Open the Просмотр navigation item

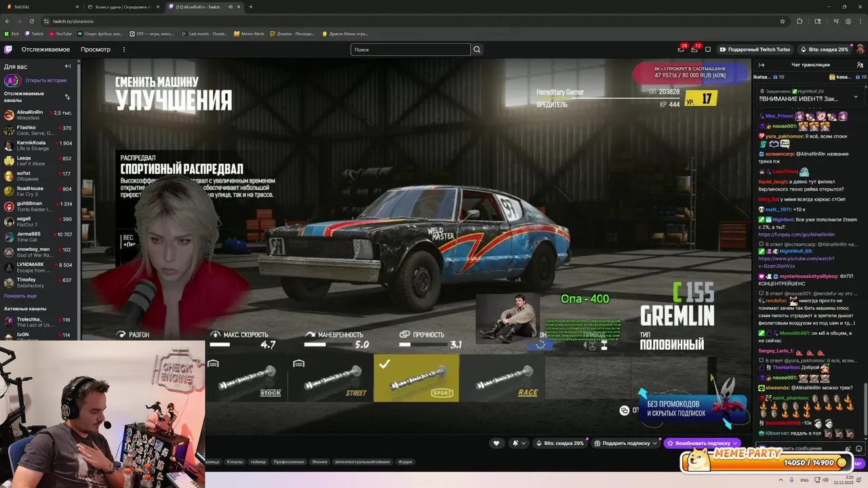[x=96, y=49]
